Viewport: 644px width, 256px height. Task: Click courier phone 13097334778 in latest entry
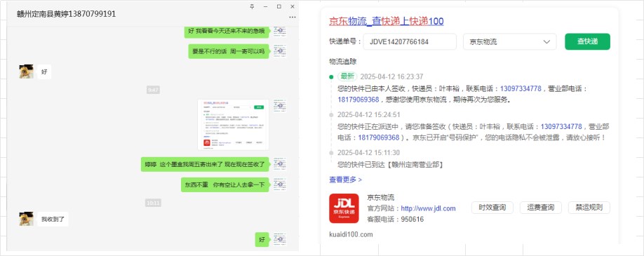(x=521, y=88)
